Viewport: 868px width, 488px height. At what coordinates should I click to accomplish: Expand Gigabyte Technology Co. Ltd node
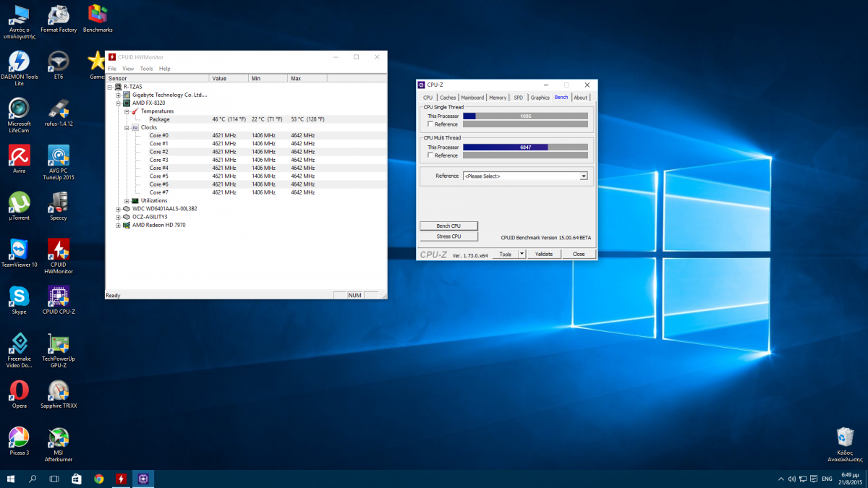tap(119, 95)
